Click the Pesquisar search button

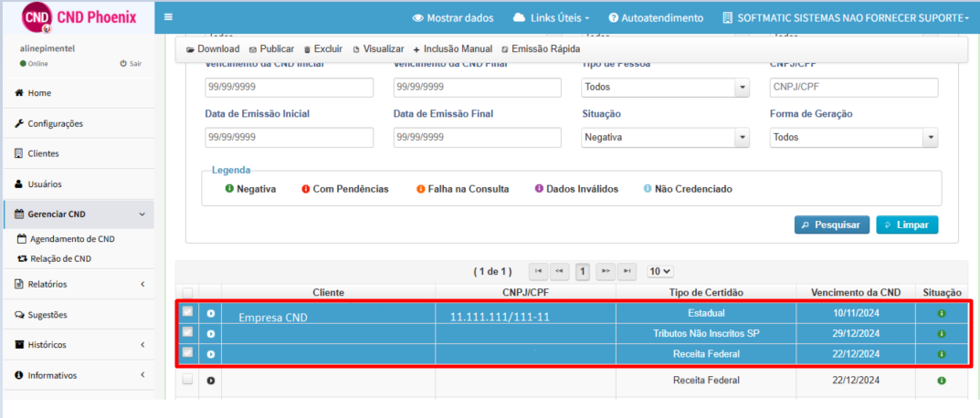pos(832,225)
